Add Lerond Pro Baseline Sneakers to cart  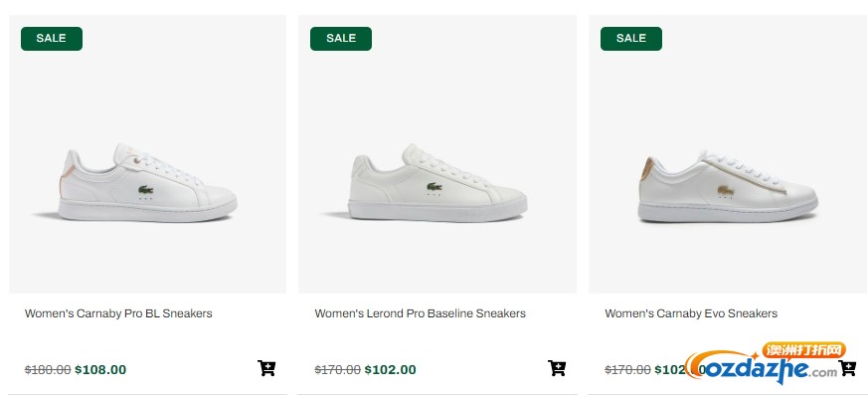[x=557, y=368]
